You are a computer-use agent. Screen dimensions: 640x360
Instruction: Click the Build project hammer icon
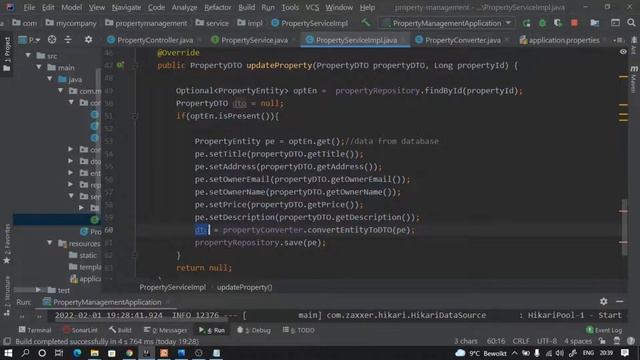point(366,23)
